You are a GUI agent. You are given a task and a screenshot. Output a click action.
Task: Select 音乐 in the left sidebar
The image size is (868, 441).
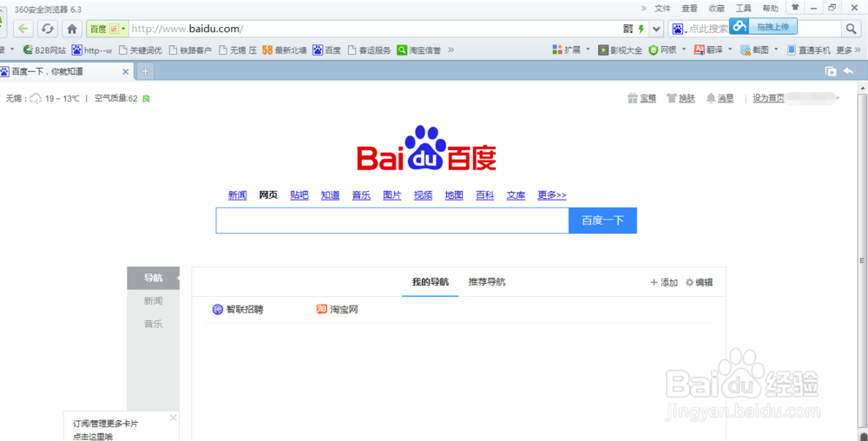[x=154, y=325]
